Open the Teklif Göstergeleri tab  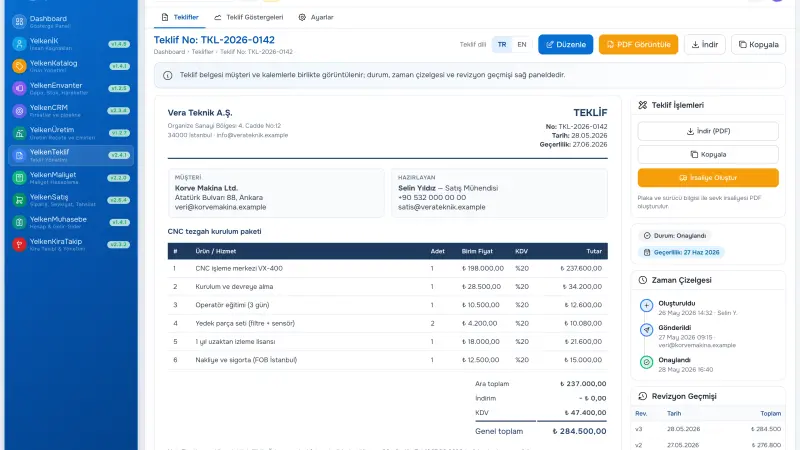tap(249, 17)
